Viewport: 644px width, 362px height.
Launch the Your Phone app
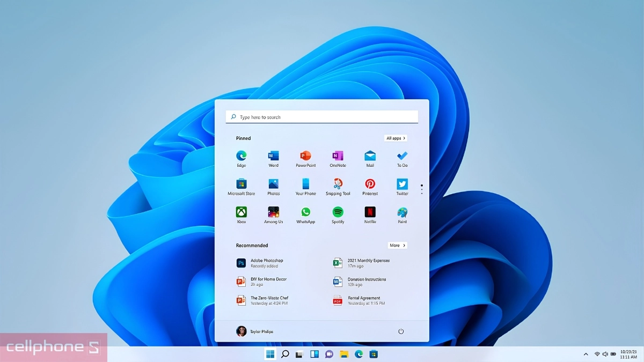pos(306,187)
